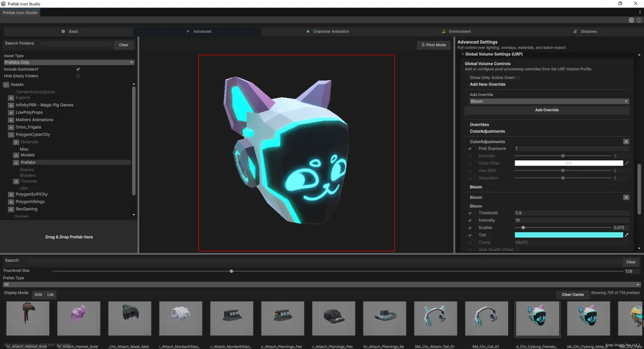Select the PolygonSciFiCity folder
Viewport: 644px width, 349px height.
point(32,194)
